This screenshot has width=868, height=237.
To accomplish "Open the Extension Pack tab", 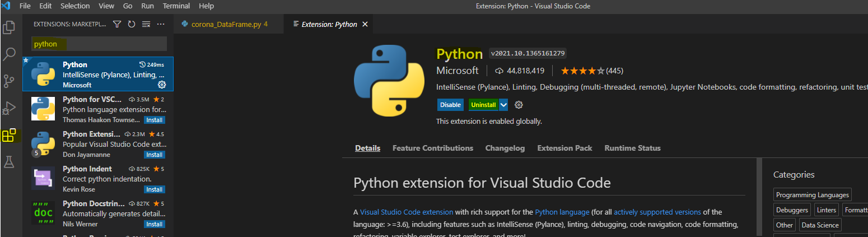I will click(564, 148).
